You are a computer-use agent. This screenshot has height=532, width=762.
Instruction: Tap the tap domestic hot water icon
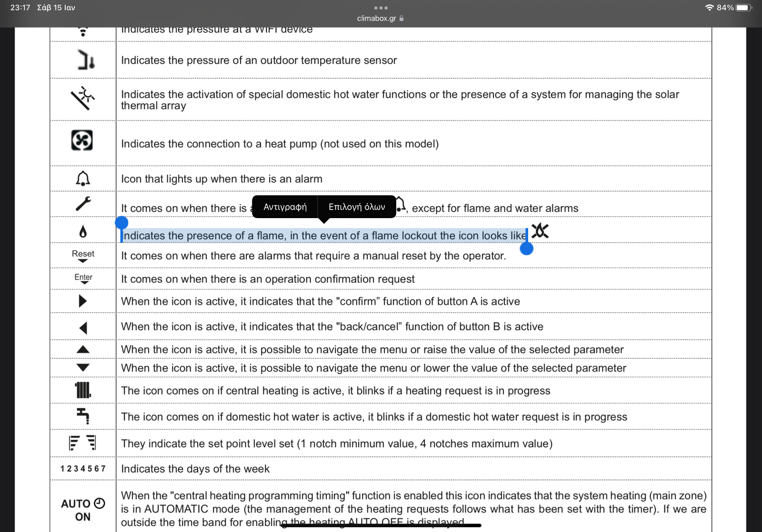pyautogui.click(x=83, y=416)
